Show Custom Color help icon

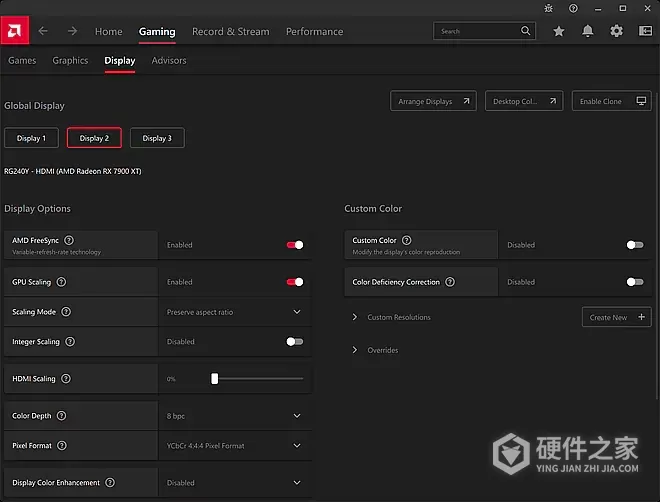click(407, 240)
